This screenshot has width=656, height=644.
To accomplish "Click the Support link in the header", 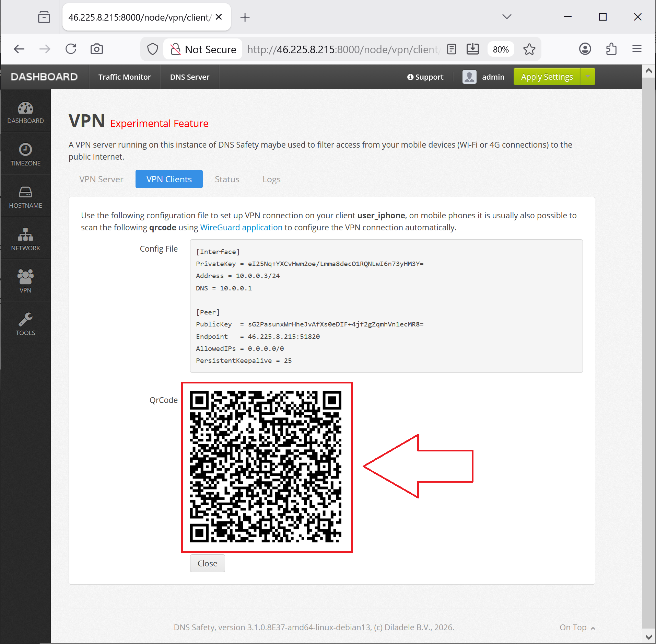I will click(425, 77).
